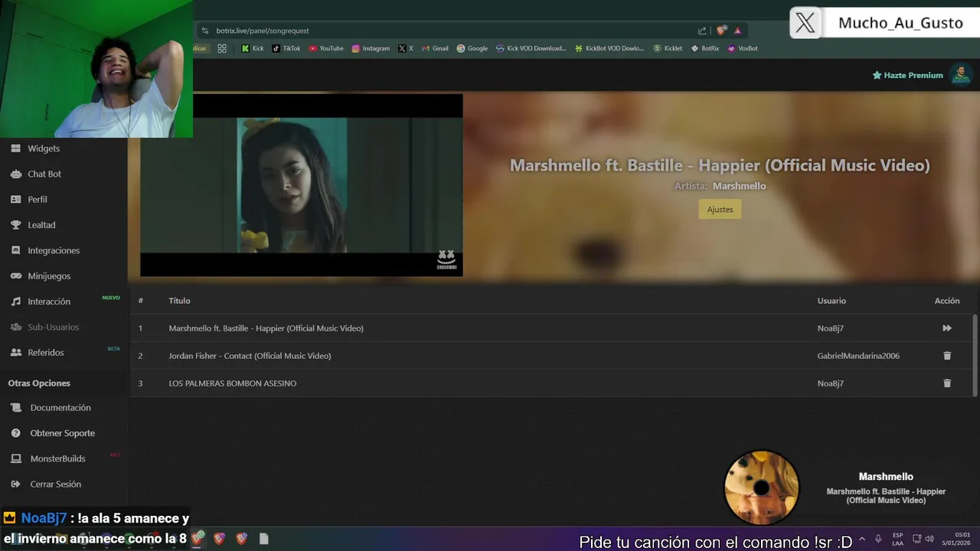The height and width of the screenshot is (551, 980).
Task: Click the browser address bar URL
Action: [263, 31]
